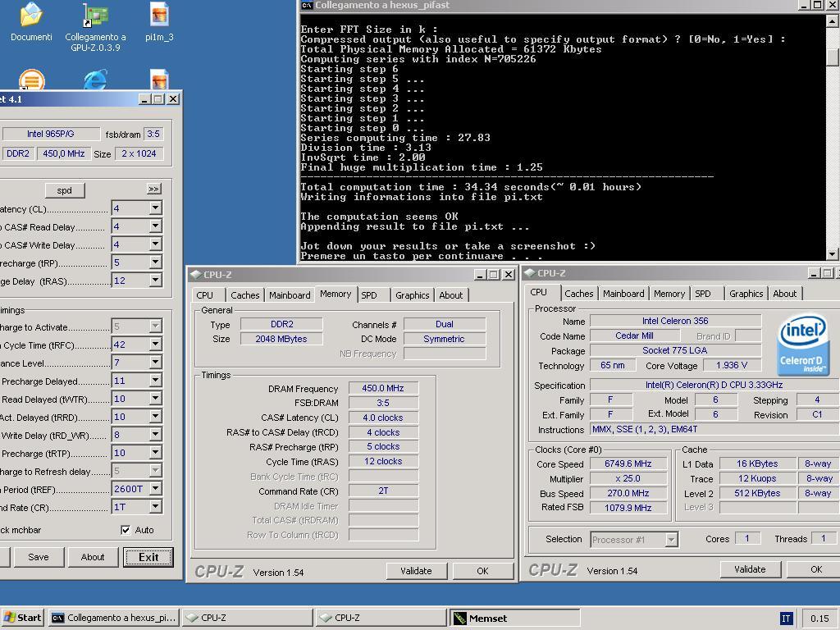This screenshot has height=630, width=840.
Task: Switch to hexus_pifast console taskbar item
Action: (x=113, y=618)
